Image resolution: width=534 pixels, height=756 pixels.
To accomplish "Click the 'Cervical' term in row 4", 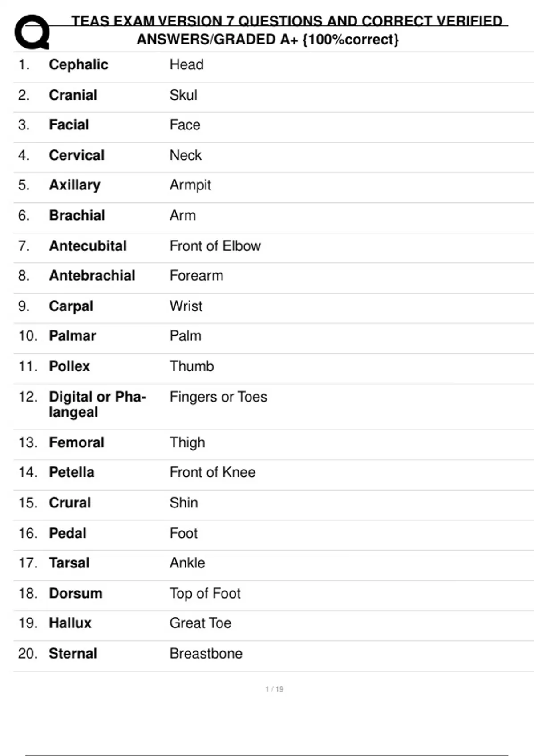I will [x=77, y=155].
